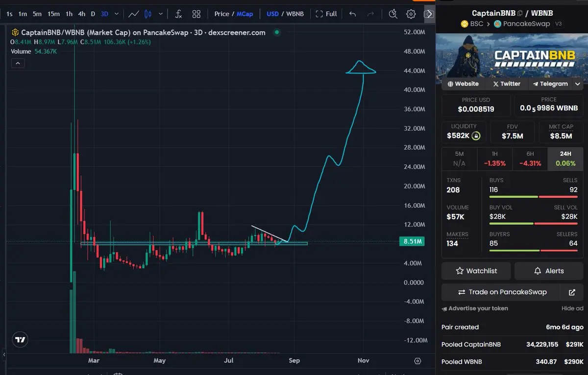Click the PancakeSwap bunny icon
Viewport: 588px width, 375px height.
(497, 23)
